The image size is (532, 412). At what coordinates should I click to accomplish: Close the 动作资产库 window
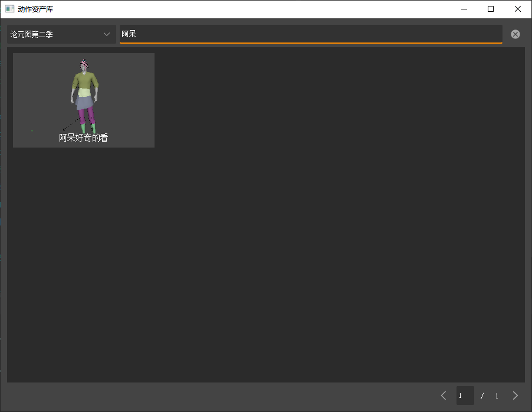pos(517,9)
